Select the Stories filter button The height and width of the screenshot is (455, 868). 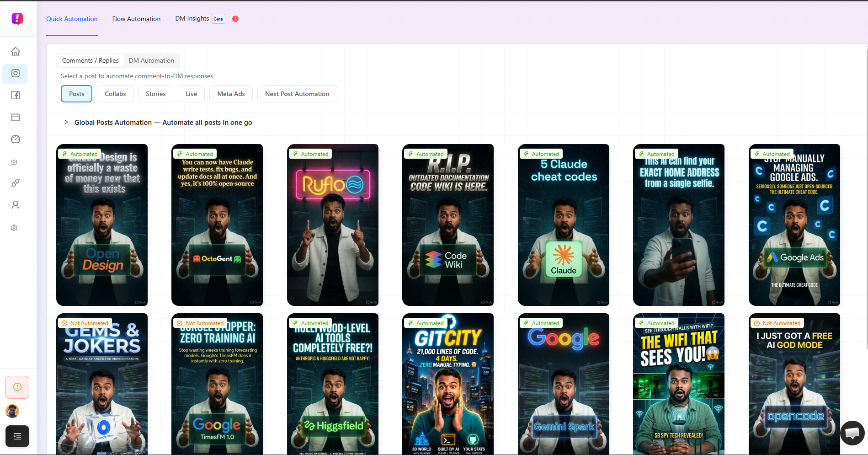tap(155, 94)
